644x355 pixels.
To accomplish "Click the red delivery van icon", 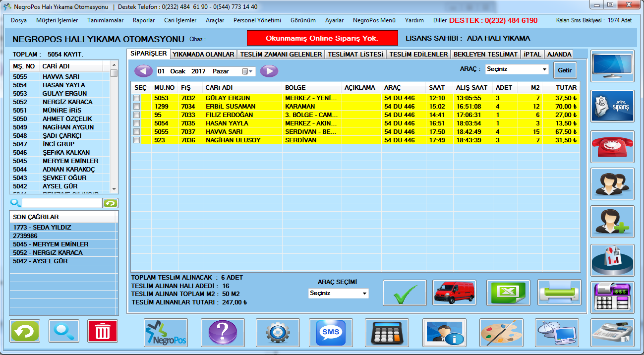I will (x=455, y=293).
